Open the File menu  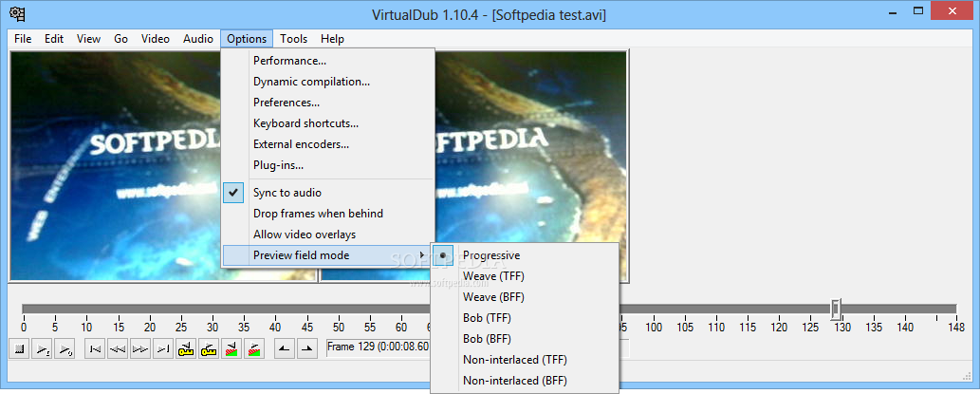(23, 39)
